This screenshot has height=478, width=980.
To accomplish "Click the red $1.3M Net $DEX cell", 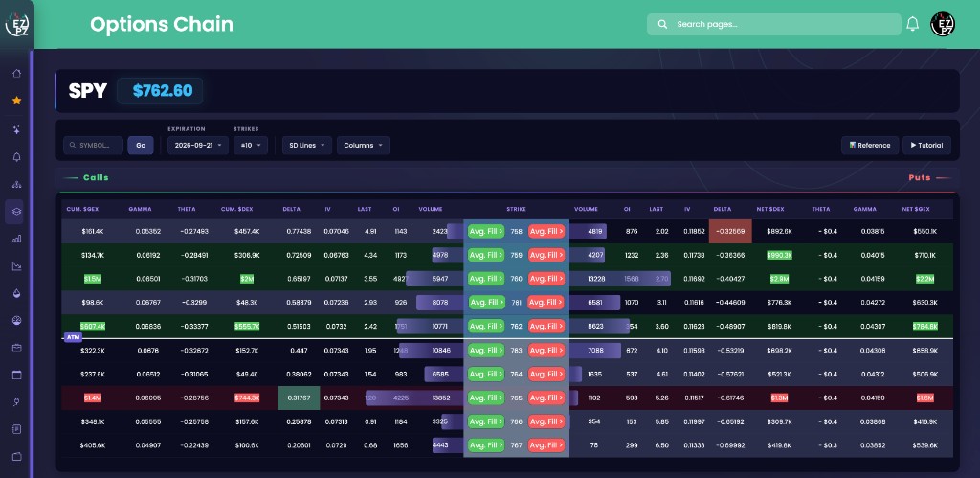I will coord(779,398).
